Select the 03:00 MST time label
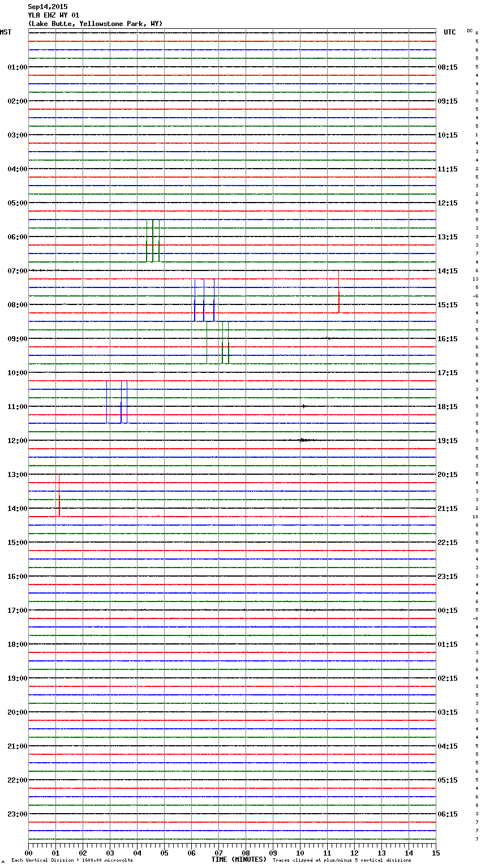The image size is (481, 868). (17, 135)
